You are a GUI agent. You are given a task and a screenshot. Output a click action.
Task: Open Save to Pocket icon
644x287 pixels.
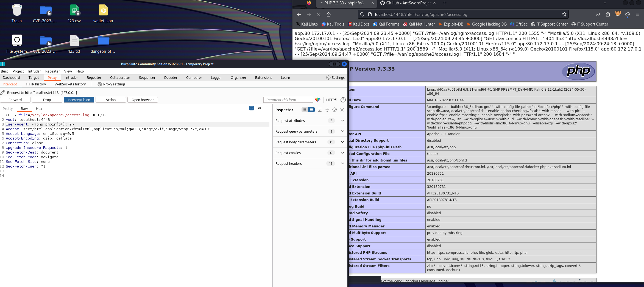pos(598,14)
